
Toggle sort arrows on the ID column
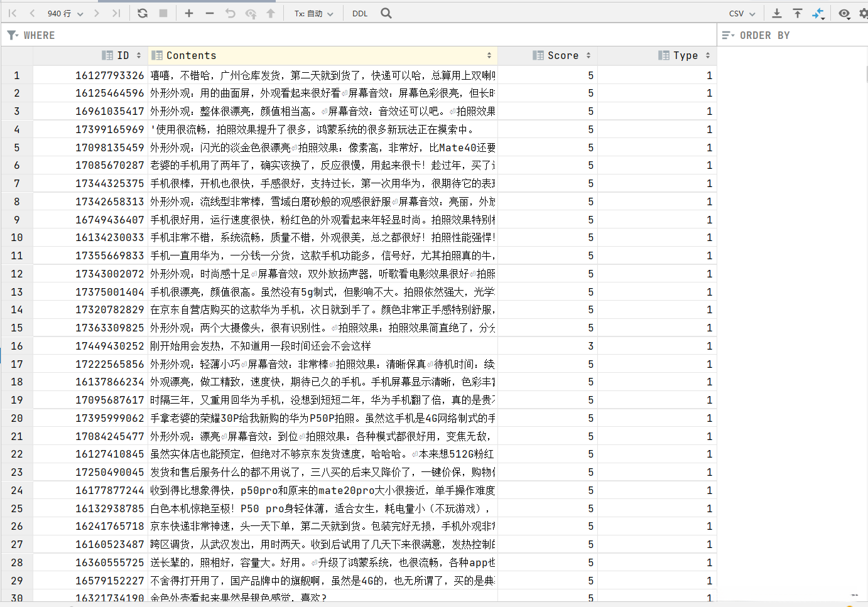[139, 55]
